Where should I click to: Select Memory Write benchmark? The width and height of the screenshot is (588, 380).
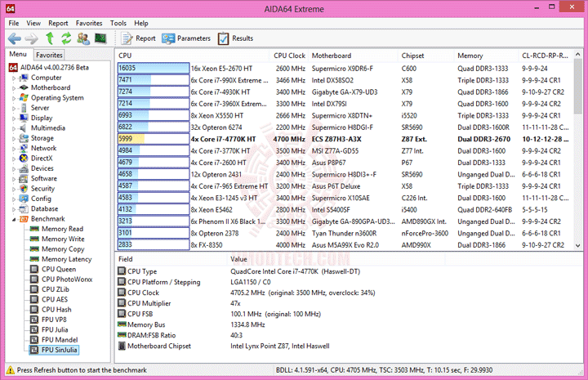pos(63,239)
